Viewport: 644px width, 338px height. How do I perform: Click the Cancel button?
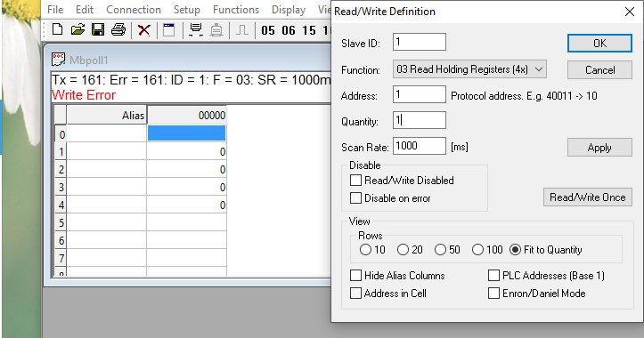[599, 69]
